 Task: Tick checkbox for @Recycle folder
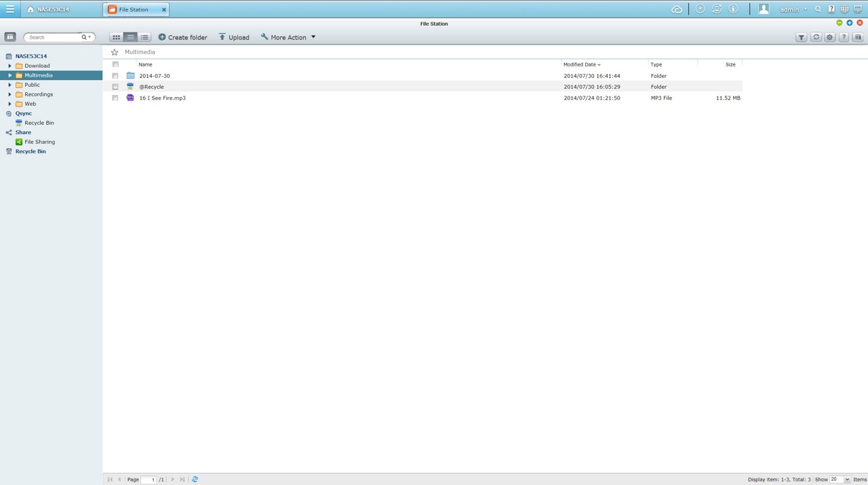coord(115,87)
